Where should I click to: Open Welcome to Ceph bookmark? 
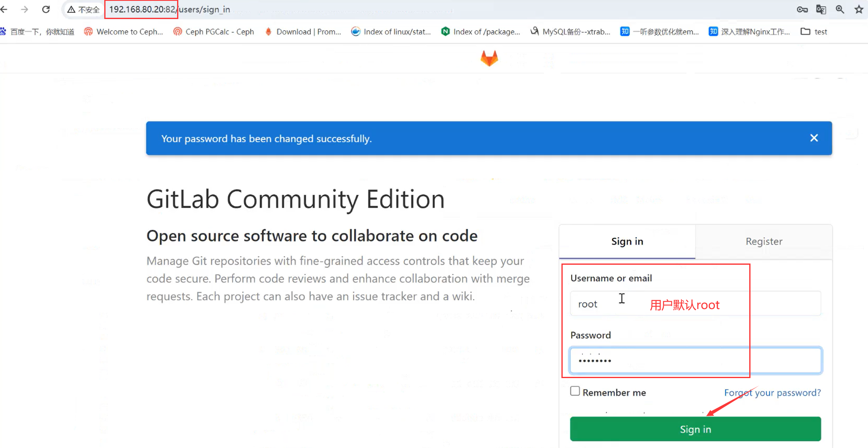124,31
